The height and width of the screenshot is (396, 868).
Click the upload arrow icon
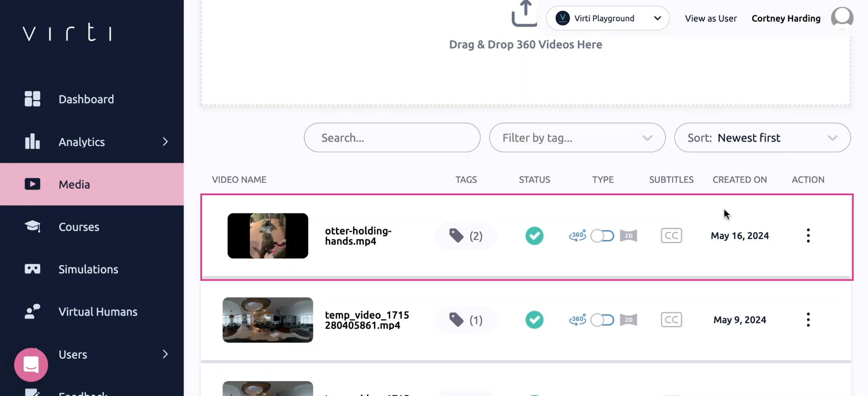tap(524, 14)
